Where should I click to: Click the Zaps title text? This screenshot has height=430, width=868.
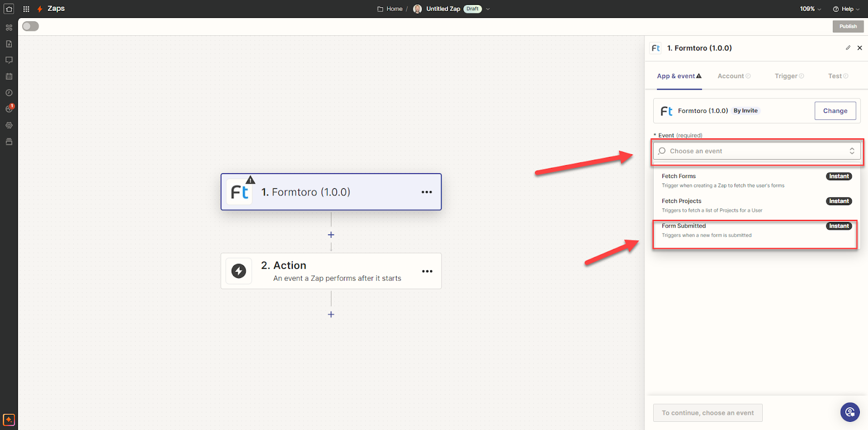coord(56,9)
